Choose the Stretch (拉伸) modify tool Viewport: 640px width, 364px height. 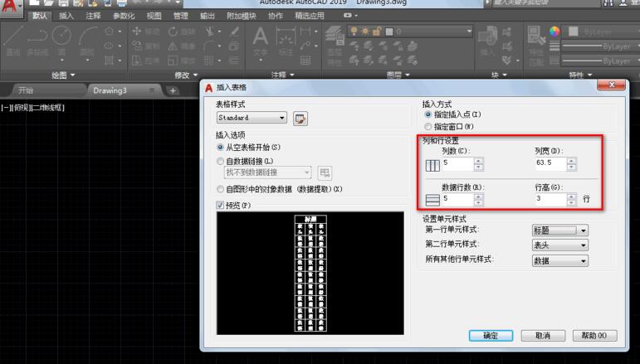pyautogui.click(x=146, y=61)
